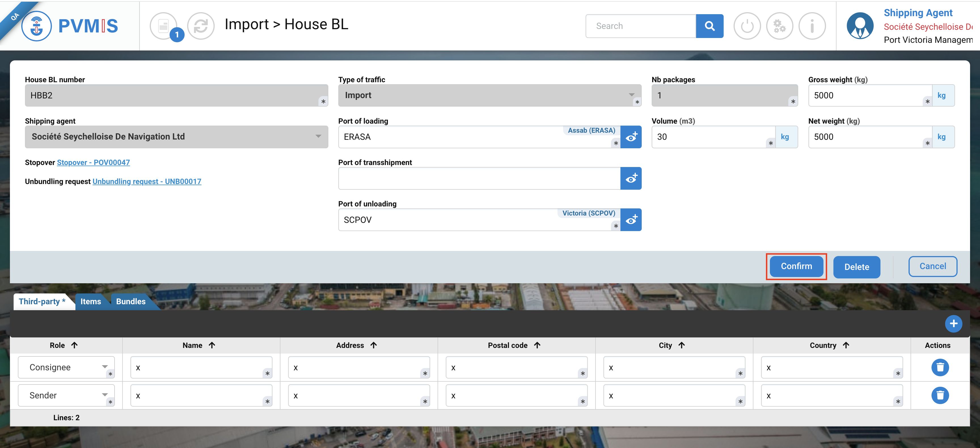The image size is (980, 448).
Task: Click the Gross weight input field
Action: [x=867, y=96]
